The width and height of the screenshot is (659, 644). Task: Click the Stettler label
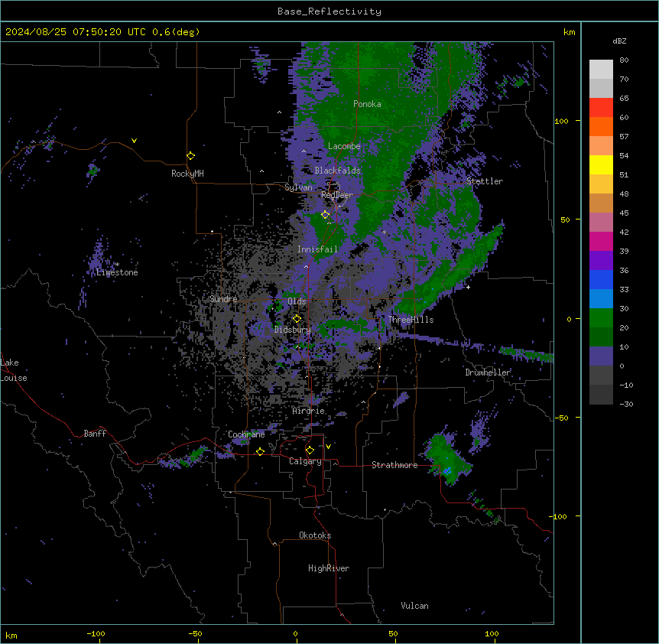point(485,181)
